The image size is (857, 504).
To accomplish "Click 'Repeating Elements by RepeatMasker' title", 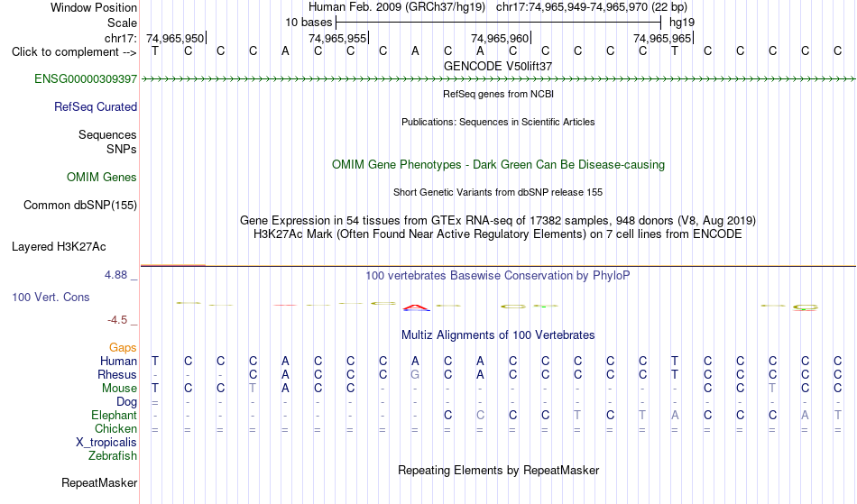I will (498, 470).
